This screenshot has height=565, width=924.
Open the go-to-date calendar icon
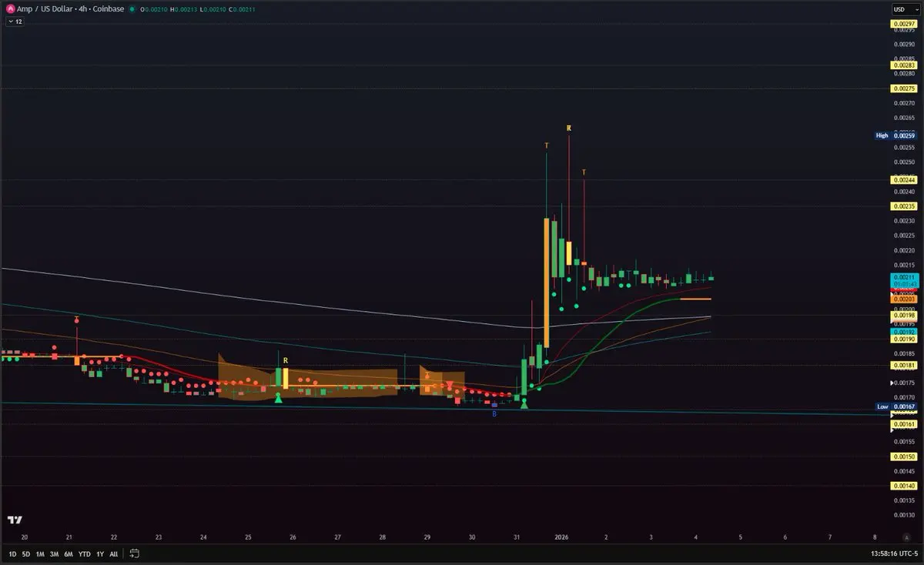point(134,553)
